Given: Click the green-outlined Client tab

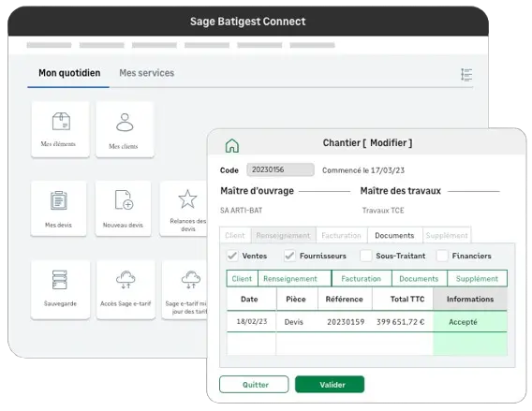Looking at the screenshot, I should coord(242,279).
